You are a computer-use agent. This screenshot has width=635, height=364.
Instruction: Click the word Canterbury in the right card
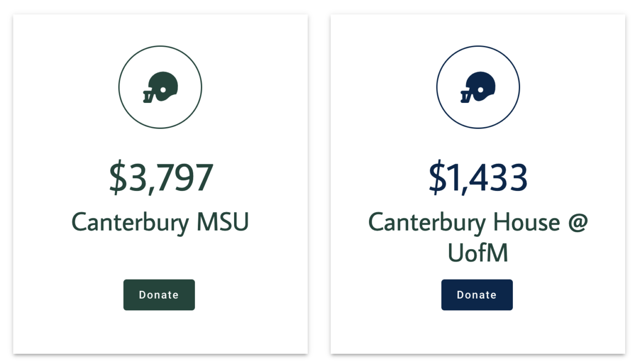click(x=427, y=222)
